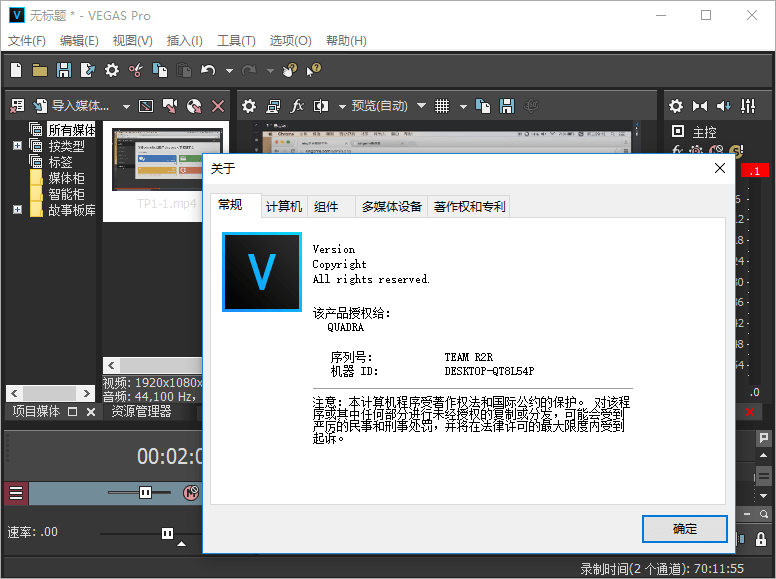Click track header hamburger menu icon

click(16, 493)
